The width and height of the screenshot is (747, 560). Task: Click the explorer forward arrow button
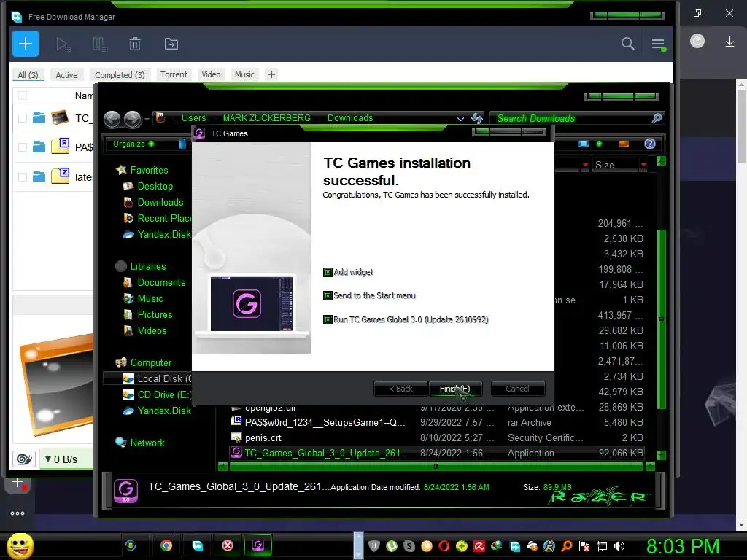[133, 119]
